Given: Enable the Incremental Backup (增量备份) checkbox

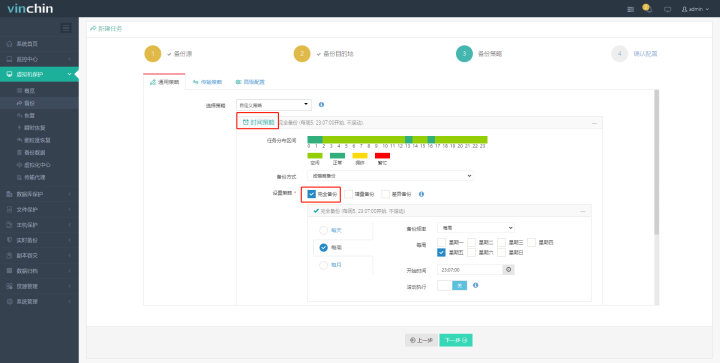Looking at the screenshot, I should pyautogui.click(x=349, y=194).
